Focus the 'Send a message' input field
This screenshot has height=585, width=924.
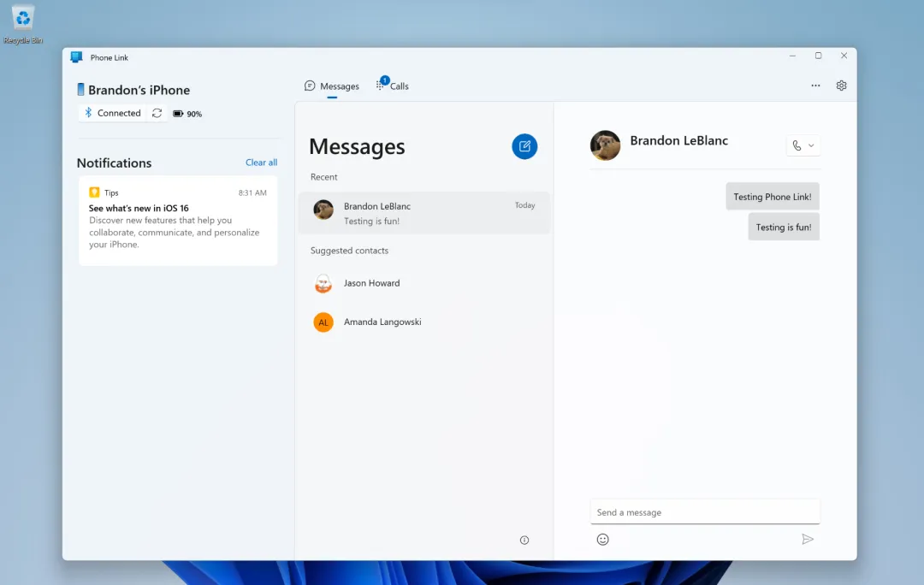click(705, 512)
